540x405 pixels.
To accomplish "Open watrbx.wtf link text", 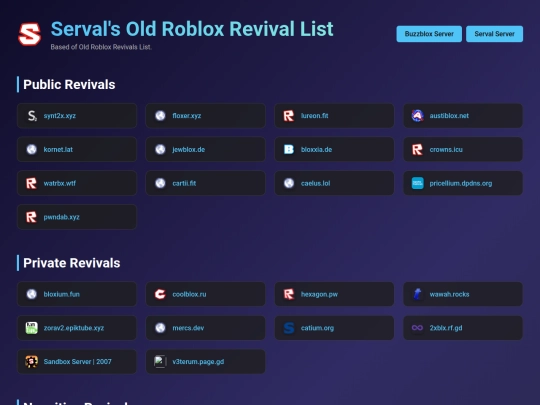I will [60, 183].
